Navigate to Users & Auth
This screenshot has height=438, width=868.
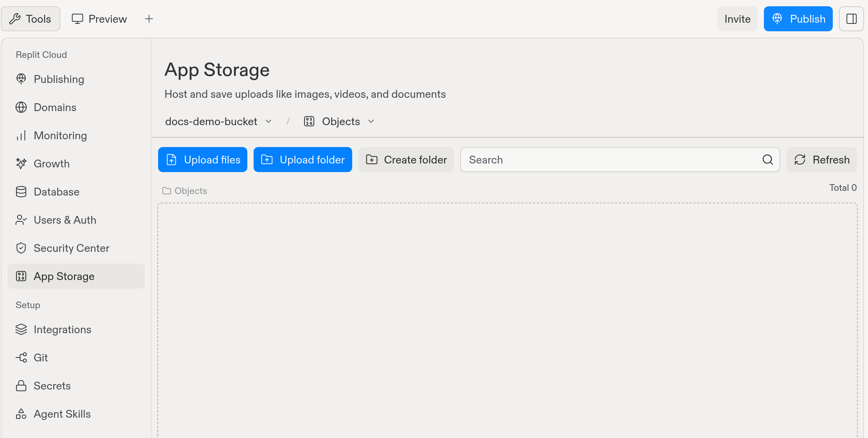(76, 220)
